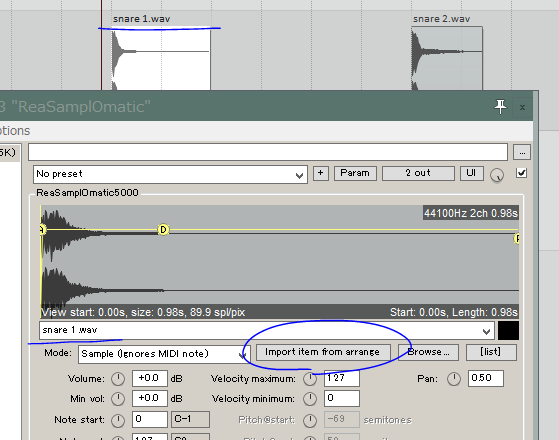
Task: Expand the snare 1.wav sample file dropdown
Action: pos(267,330)
